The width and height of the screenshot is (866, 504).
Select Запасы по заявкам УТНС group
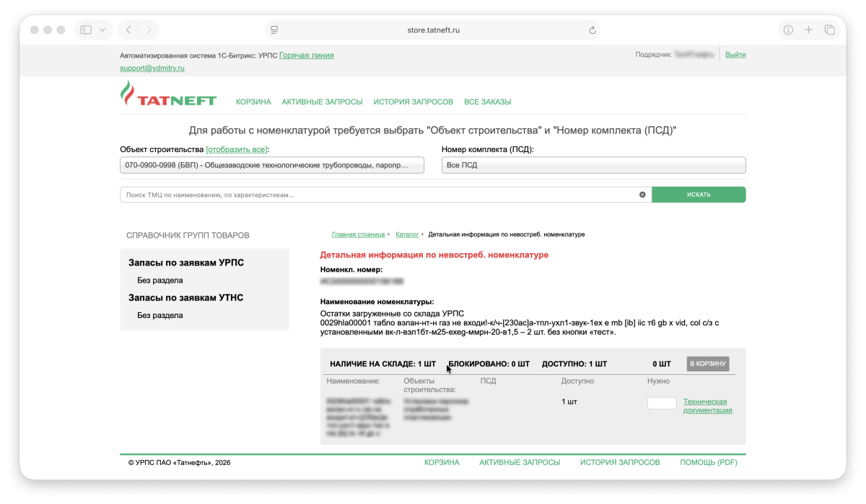pyautogui.click(x=186, y=298)
